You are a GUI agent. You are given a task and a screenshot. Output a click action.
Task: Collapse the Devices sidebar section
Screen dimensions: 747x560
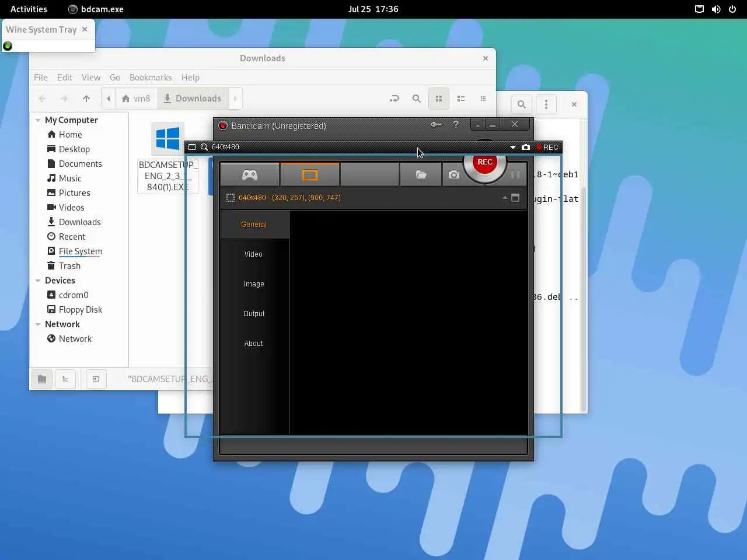click(x=38, y=281)
